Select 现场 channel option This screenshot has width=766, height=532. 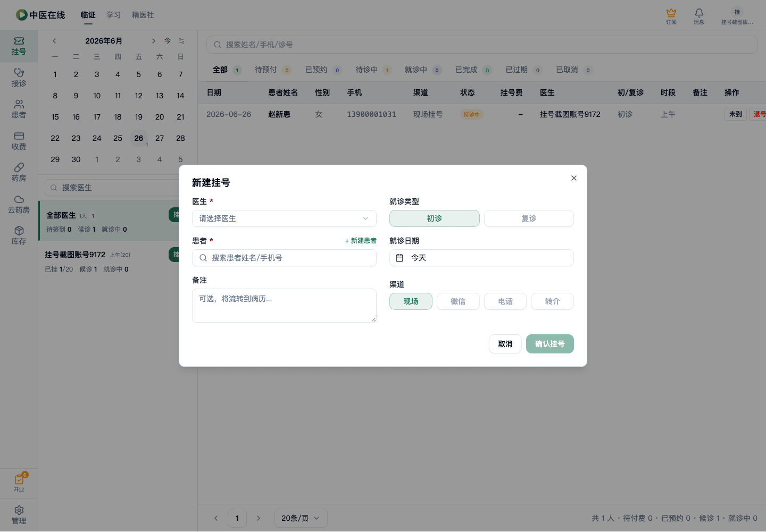pyautogui.click(x=411, y=301)
